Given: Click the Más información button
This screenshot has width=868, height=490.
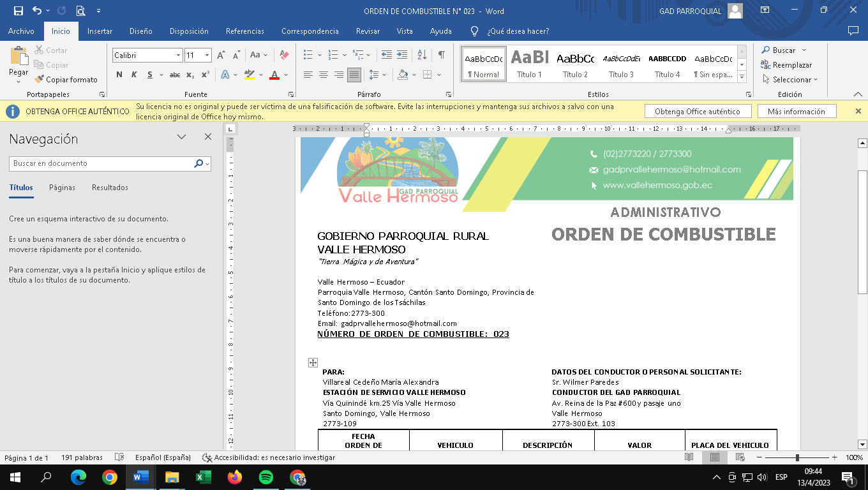Looking at the screenshot, I should point(796,112).
